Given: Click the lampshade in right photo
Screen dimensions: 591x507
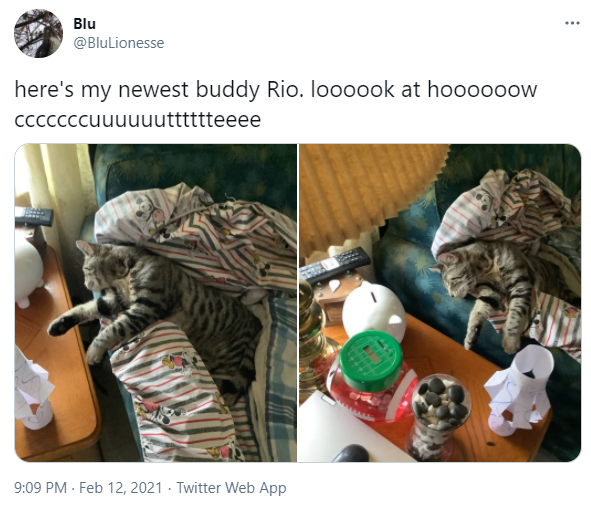Looking at the screenshot, I should click(x=373, y=196).
